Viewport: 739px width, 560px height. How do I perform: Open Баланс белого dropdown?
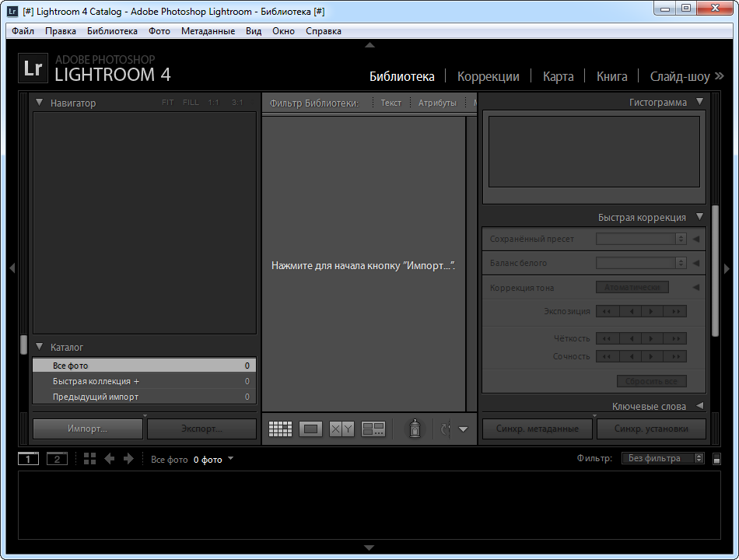[641, 263]
